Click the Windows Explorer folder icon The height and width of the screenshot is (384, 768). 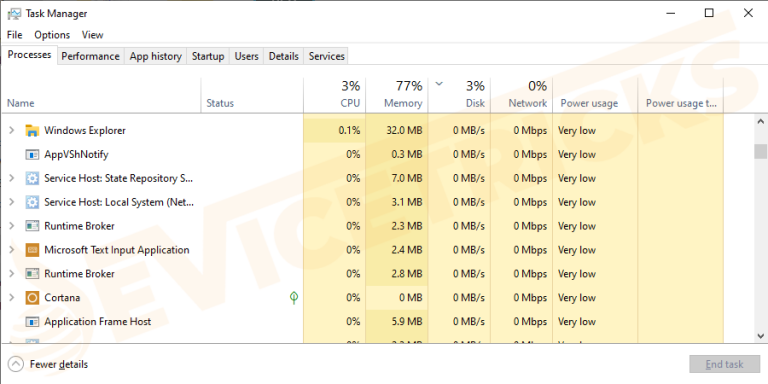(32, 131)
